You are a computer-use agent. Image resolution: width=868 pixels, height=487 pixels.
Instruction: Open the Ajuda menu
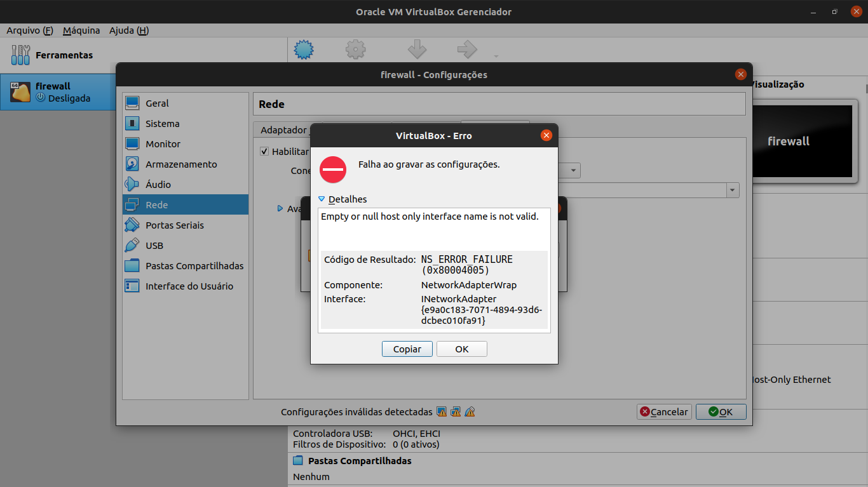click(x=129, y=30)
